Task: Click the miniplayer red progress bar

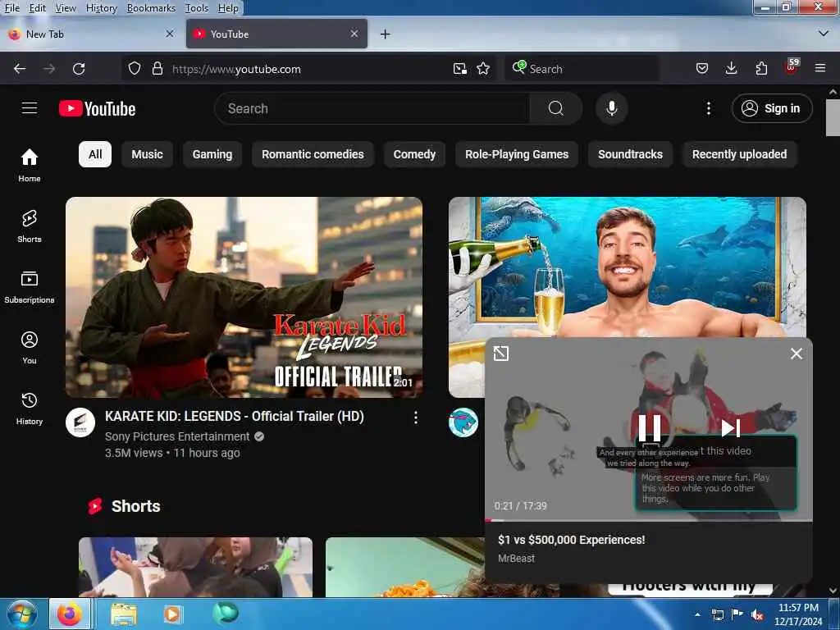Action: (x=648, y=520)
